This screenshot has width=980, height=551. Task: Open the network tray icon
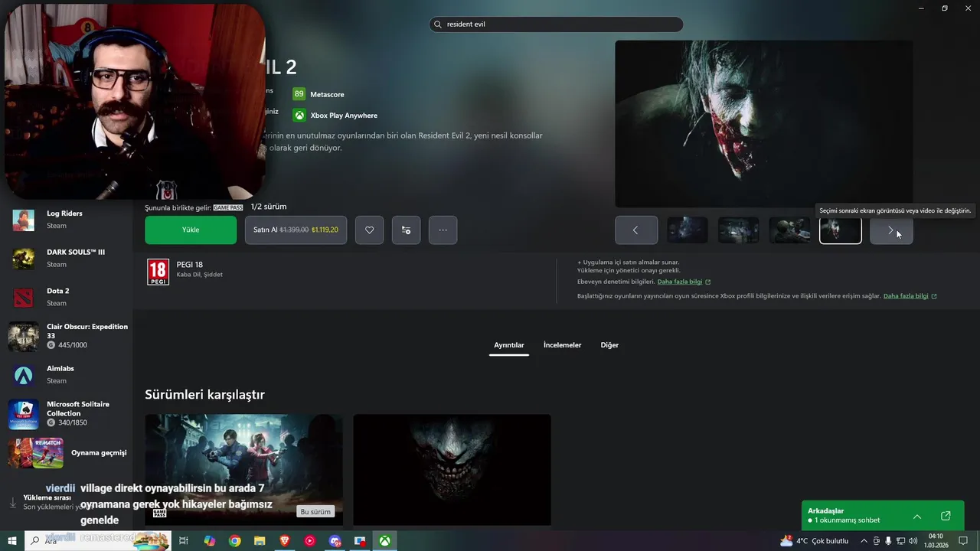coord(900,541)
